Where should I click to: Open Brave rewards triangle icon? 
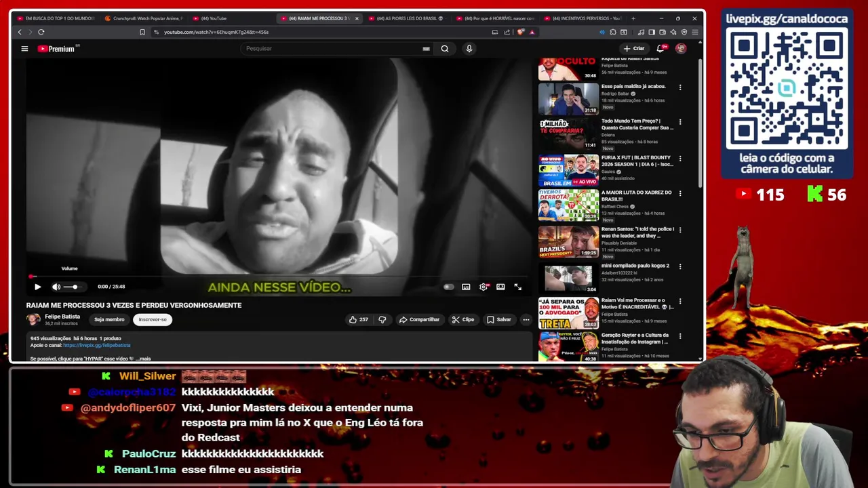[532, 32]
